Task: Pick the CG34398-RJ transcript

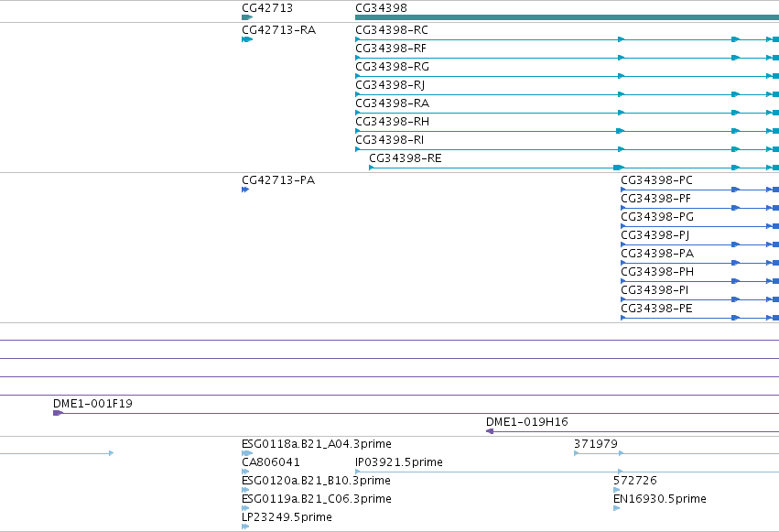Action: 390,85
